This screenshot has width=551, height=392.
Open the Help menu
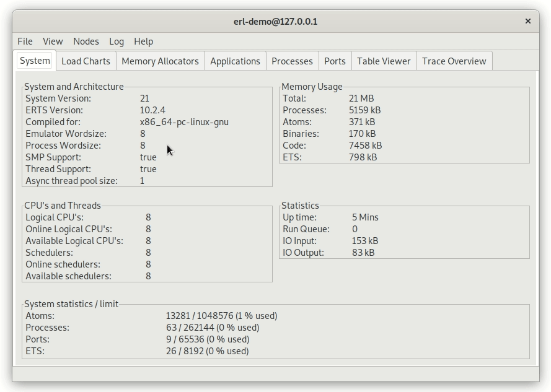tap(143, 41)
